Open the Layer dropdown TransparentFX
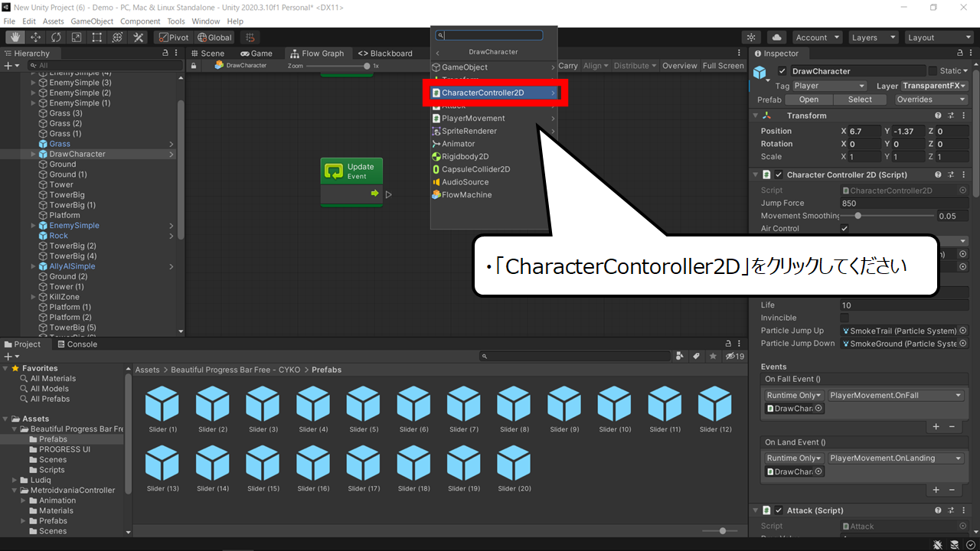 (934, 86)
